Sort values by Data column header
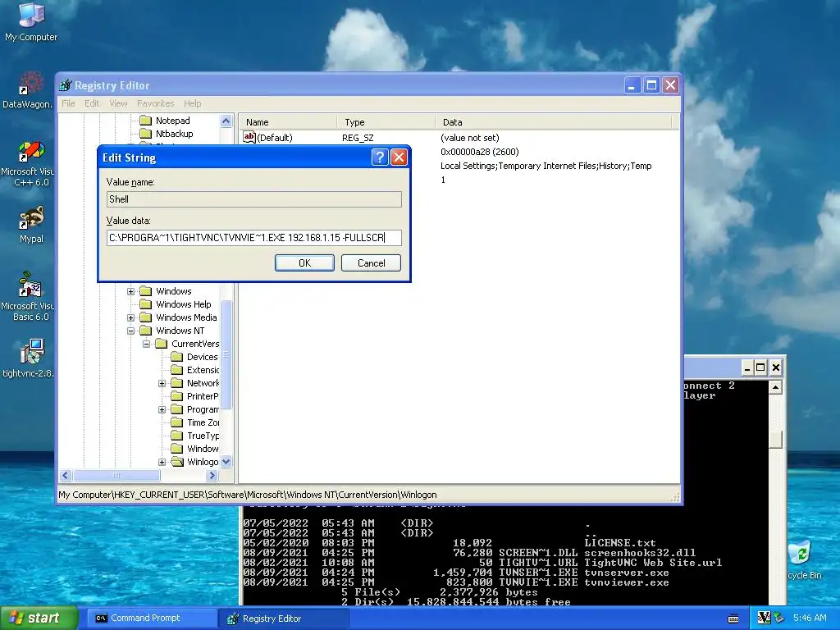The height and width of the screenshot is (630, 840). [x=554, y=122]
